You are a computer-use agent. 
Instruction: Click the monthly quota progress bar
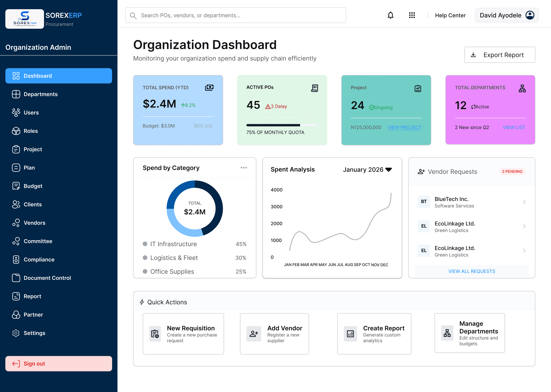tap(282, 125)
